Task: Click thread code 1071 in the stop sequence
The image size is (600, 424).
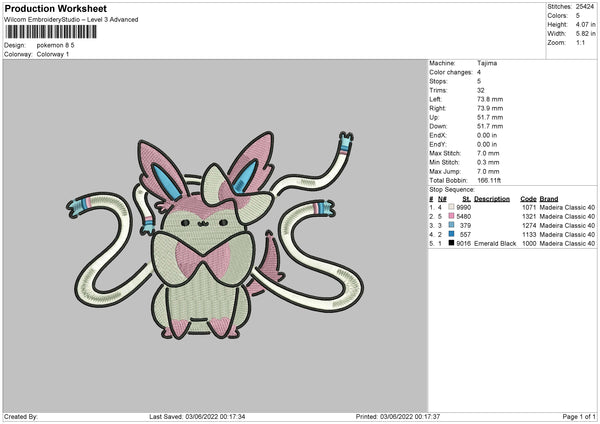Action: click(x=529, y=207)
